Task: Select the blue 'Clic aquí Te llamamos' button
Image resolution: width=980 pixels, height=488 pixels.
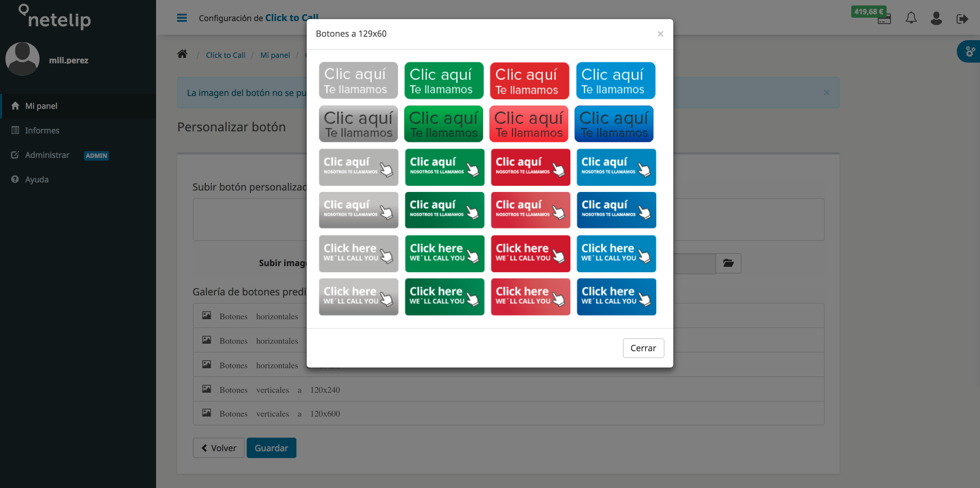Action: point(616,80)
